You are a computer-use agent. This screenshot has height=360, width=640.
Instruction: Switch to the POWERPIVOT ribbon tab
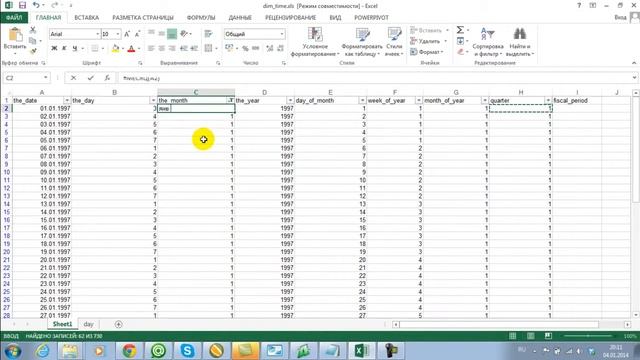tap(371, 18)
